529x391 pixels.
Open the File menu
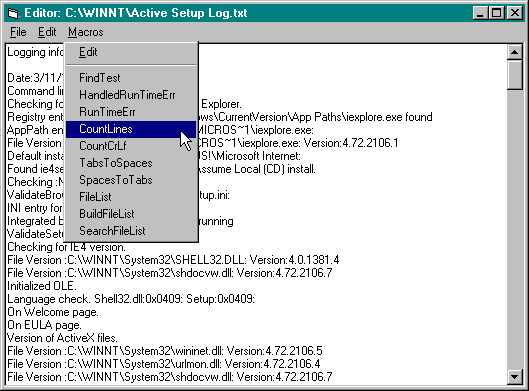tap(18, 32)
